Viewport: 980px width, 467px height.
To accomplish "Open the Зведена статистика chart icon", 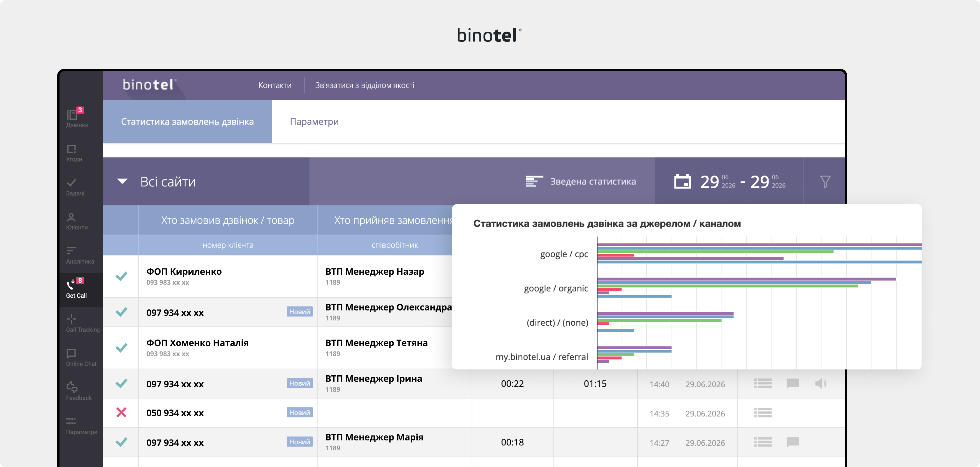I will 534,181.
